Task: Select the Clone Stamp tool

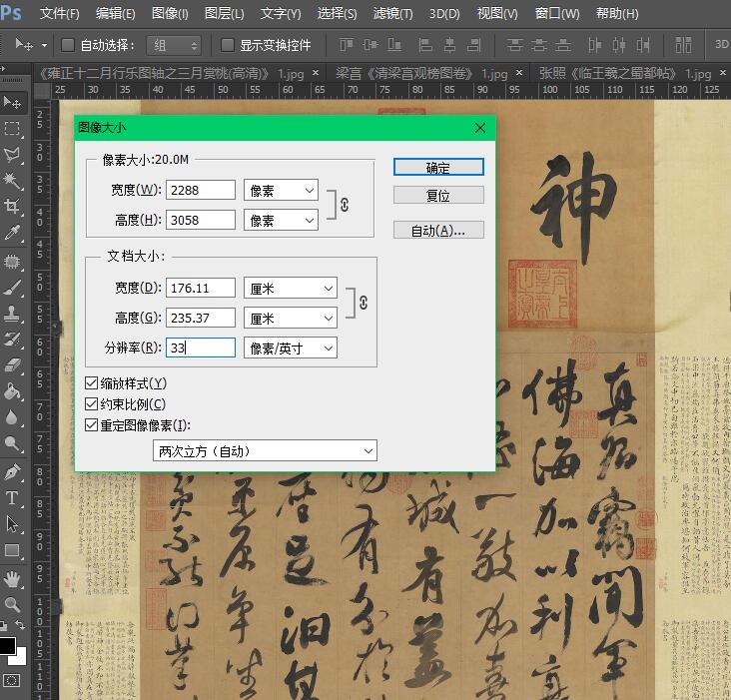Action: tap(12, 314)
